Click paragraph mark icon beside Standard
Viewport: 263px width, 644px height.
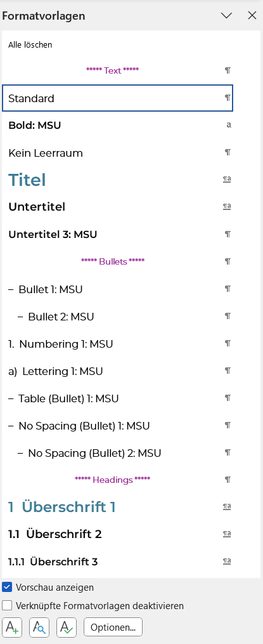click(228, 98)
